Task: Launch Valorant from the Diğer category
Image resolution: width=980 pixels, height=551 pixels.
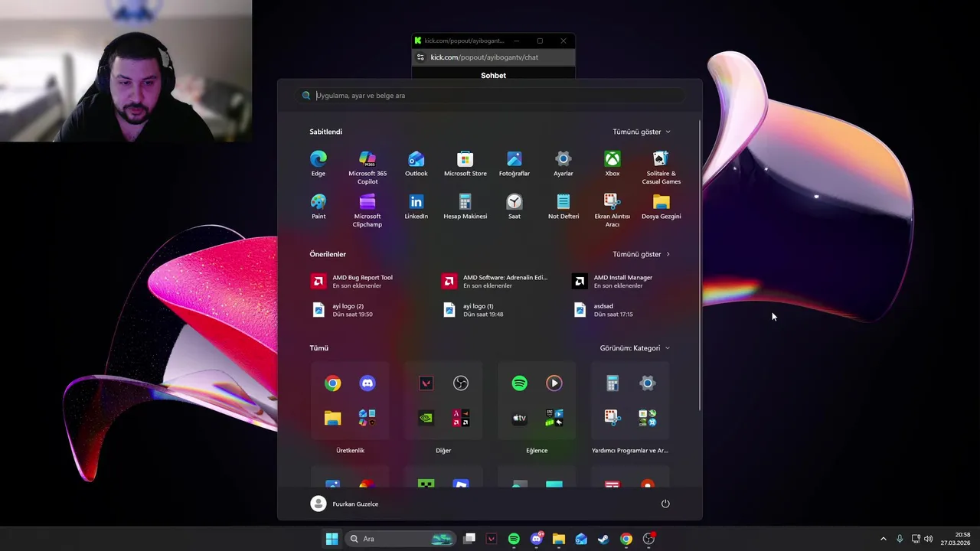Action: click(x=426, y=383)
